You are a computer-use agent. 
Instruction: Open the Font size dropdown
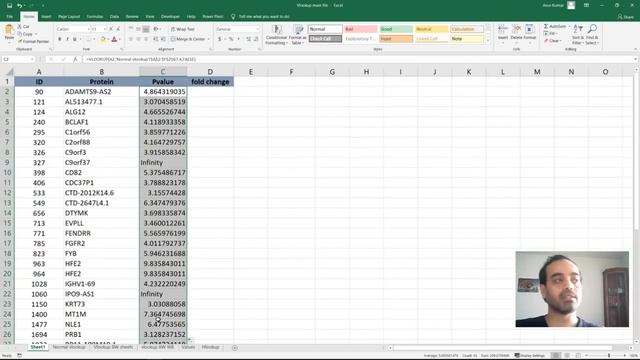point(104,29)
